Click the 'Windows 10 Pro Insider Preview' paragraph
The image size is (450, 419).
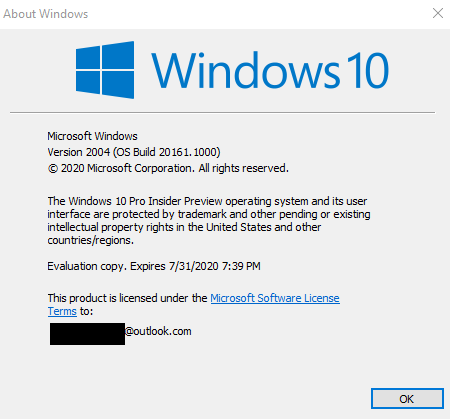[x=209, y=221]
